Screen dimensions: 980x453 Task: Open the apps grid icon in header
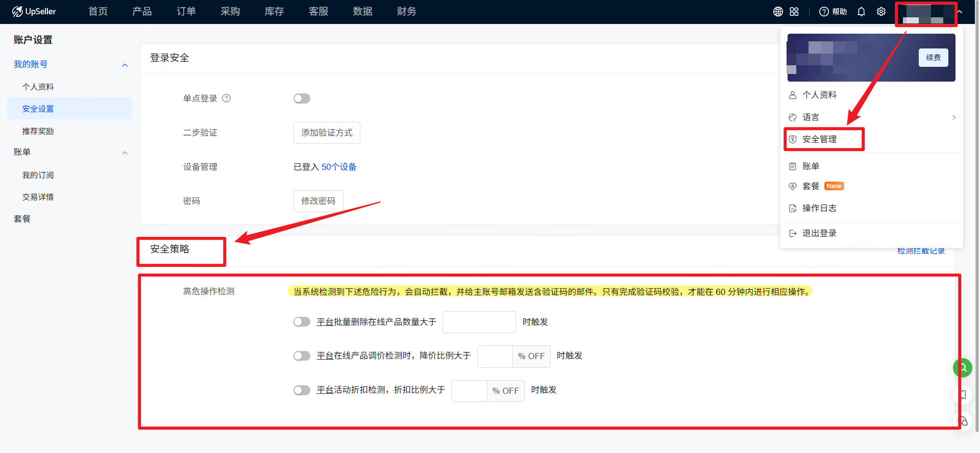tap(794, 12)
